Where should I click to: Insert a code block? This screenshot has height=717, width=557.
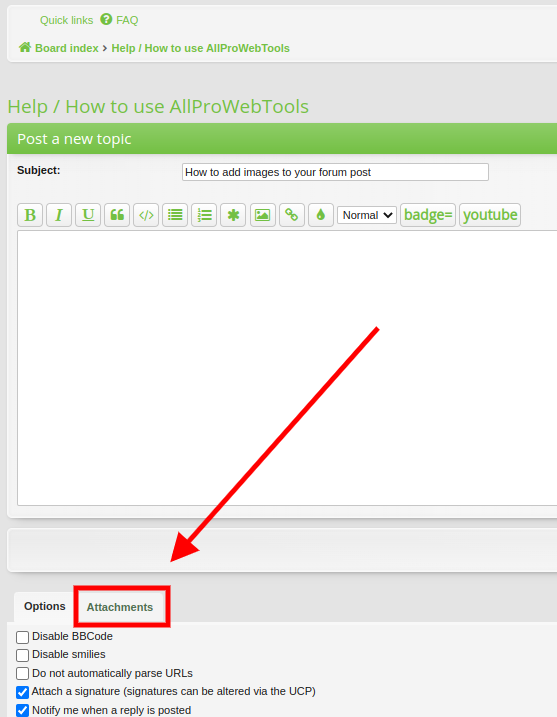click(146, 215)
